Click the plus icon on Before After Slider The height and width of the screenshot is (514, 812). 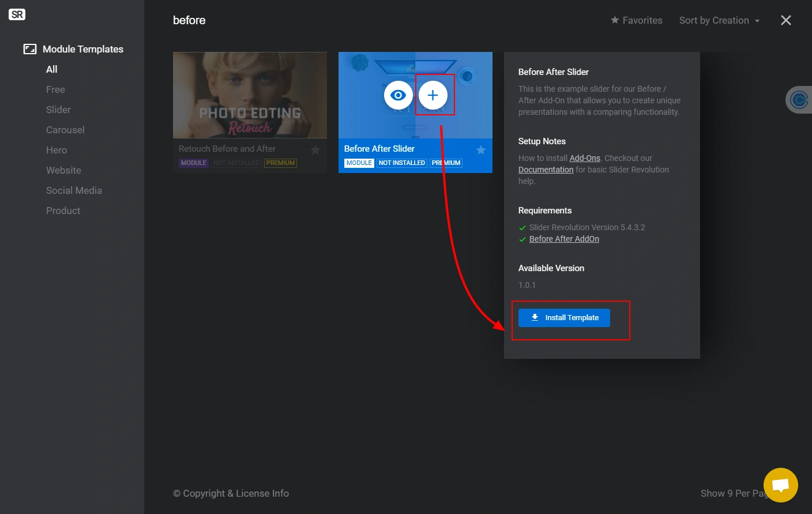(433, 95)
